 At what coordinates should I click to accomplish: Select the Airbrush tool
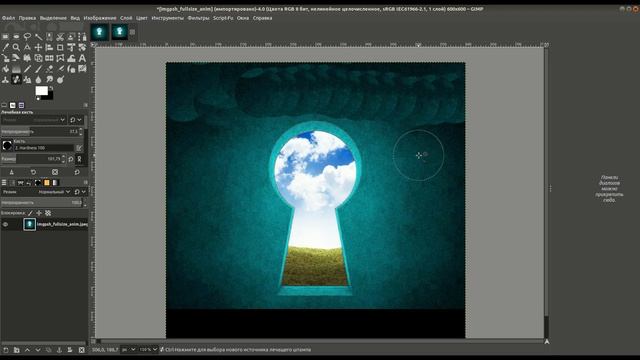coord(60,69)
